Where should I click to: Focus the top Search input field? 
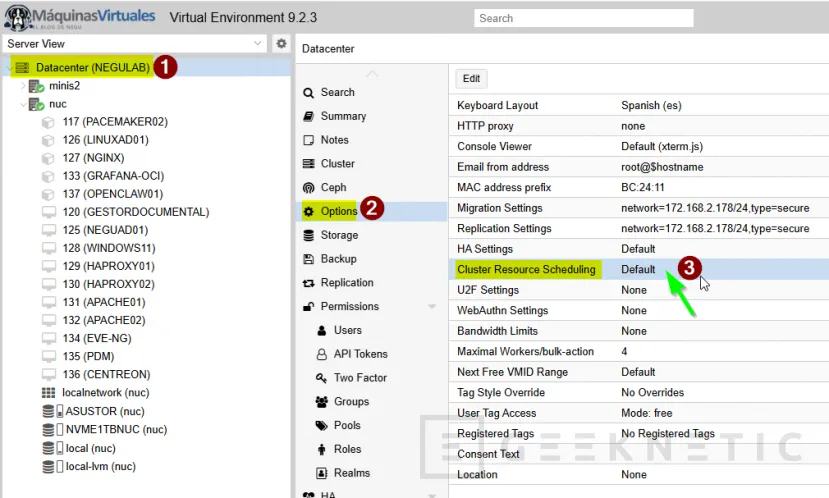pyautogui.click(x=584, y=18)
